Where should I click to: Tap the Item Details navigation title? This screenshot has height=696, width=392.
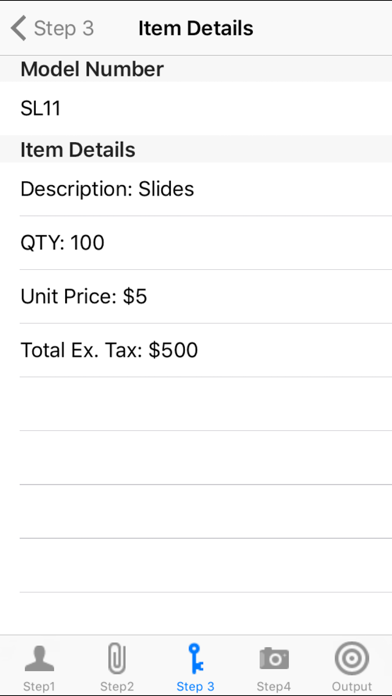click(196, 28)
